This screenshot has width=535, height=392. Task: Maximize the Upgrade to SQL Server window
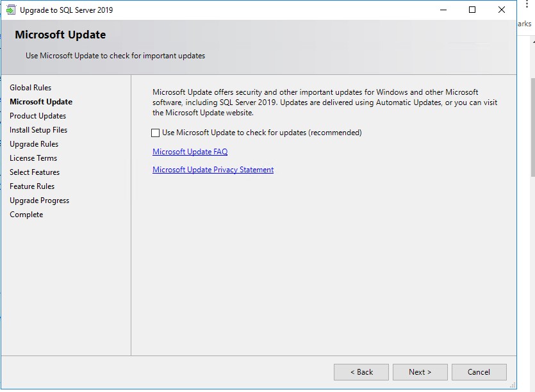click(x=472, y=10)
